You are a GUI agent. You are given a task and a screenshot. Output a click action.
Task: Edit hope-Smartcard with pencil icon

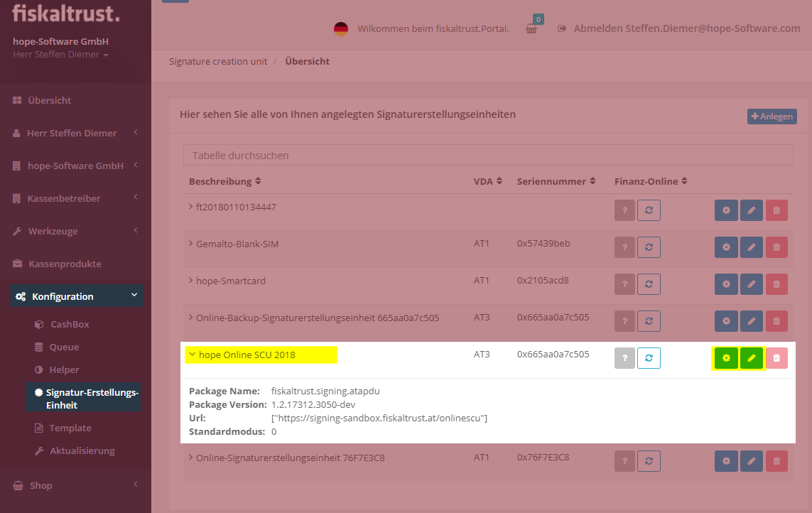752,284
